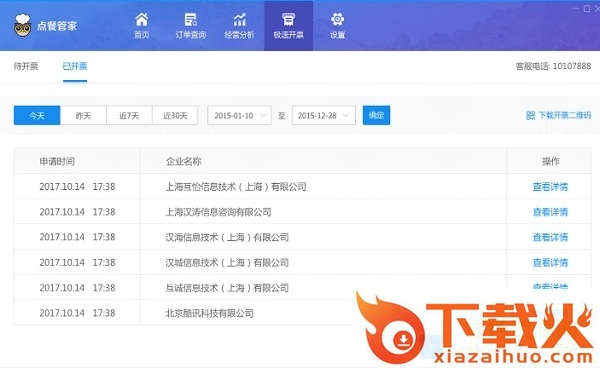View details for 上海互怡信息技术（上海）有限公司
600x368 pixels.
550,187
